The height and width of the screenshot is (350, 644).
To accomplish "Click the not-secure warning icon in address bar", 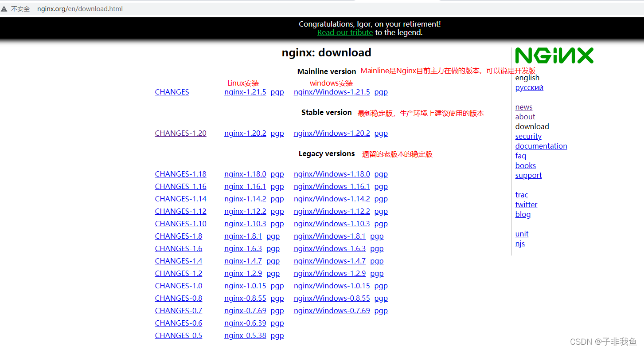I will point(4,9).
